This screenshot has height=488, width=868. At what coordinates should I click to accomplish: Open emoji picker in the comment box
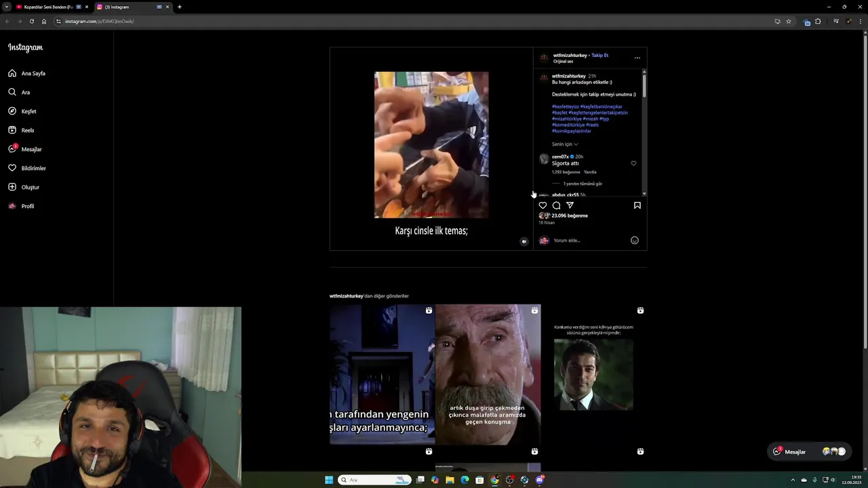635,240
